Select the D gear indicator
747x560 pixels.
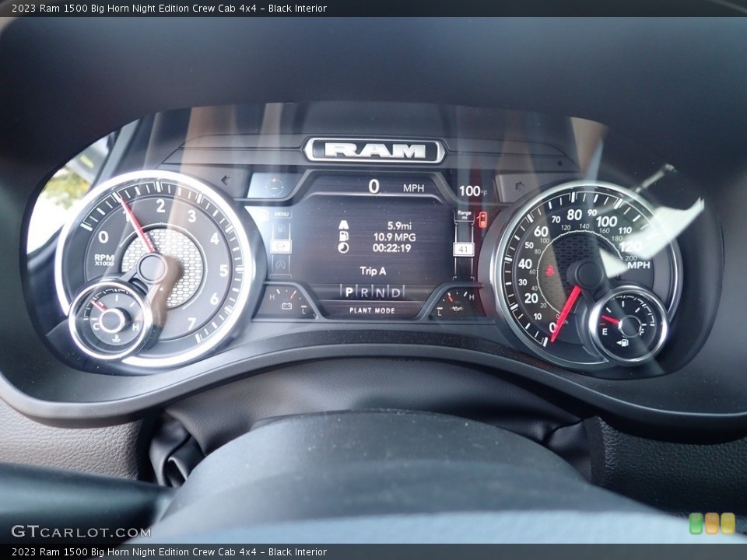(395, 292)
